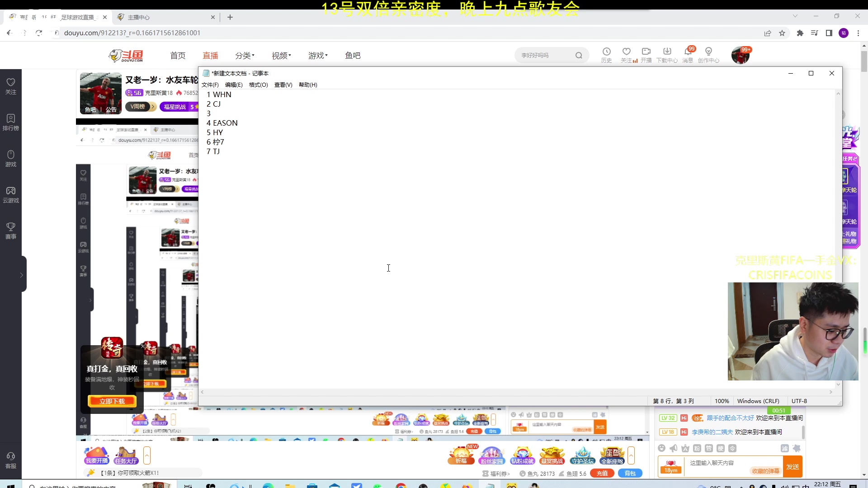Click the 充值 recharge button
This screenshot has height=488, width=868.
602,474
